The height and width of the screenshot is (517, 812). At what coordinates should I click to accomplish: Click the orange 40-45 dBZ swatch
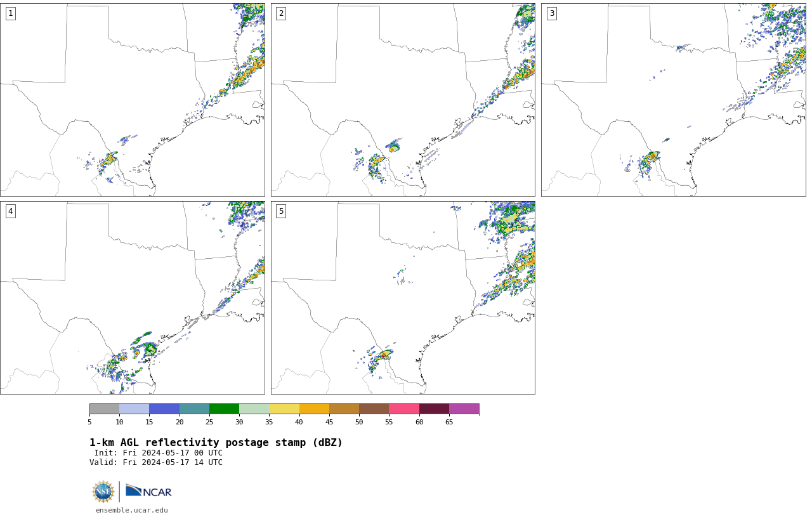314,409
